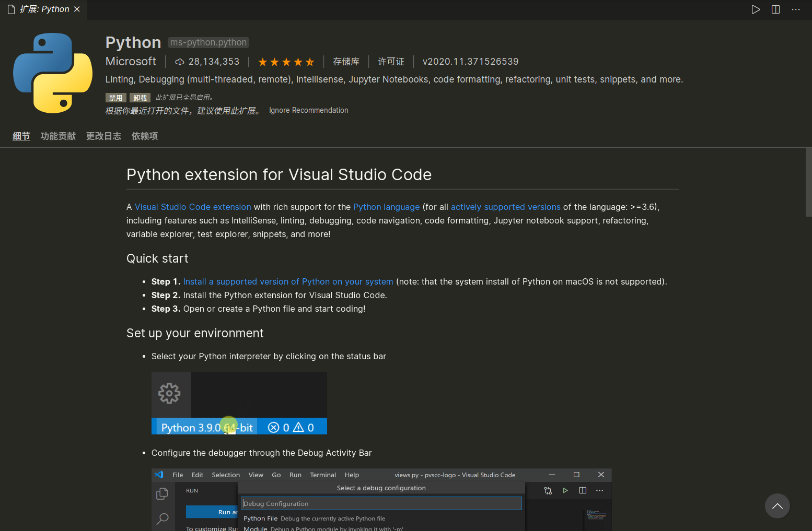812x531 pixels.
Task: Click the star rating icons
Action: [x=286, y=62]
